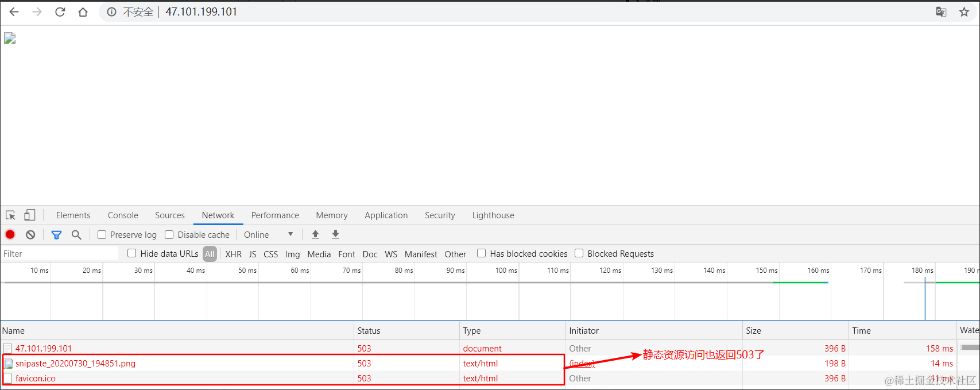
Task: Click the network Filter text field
Action: pos(60,253)
